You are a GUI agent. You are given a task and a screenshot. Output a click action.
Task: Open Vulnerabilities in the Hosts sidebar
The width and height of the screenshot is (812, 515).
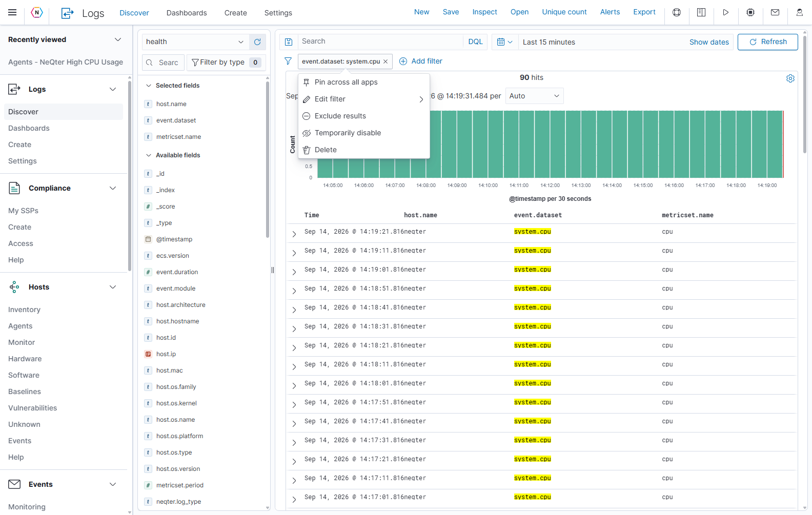pos(33,408)
